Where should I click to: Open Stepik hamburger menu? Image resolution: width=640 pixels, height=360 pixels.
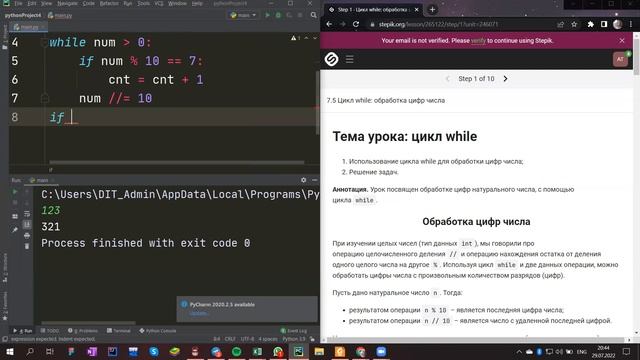(350, 60)
